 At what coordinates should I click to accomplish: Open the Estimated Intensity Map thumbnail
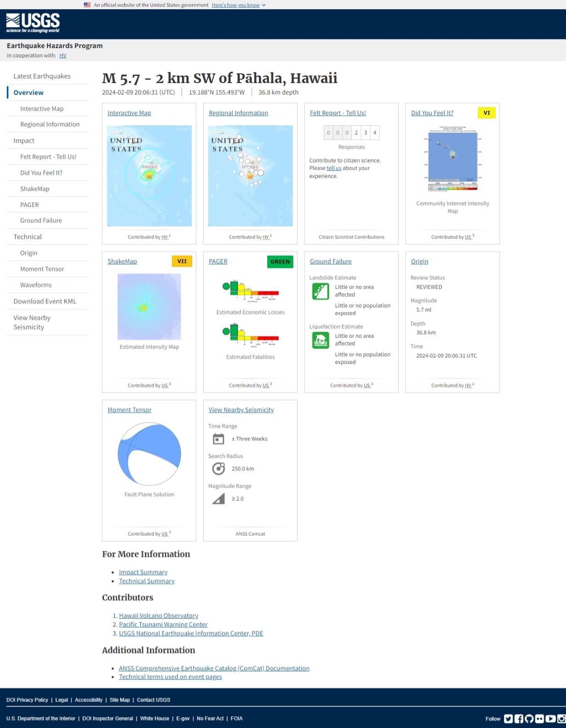click(x=149, y=307)
